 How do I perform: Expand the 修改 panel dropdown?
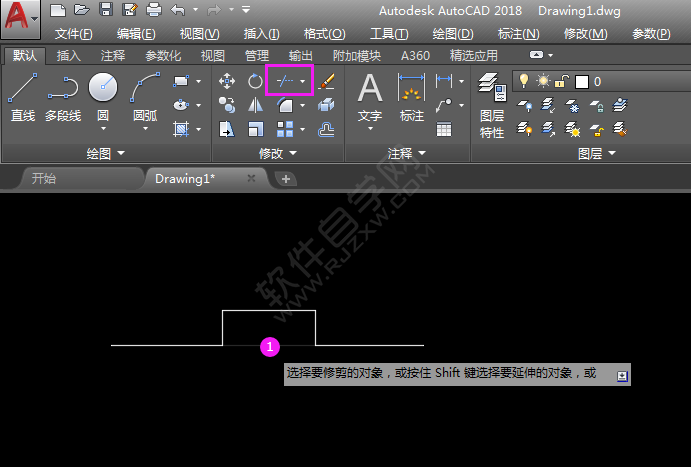pos(277,153)
